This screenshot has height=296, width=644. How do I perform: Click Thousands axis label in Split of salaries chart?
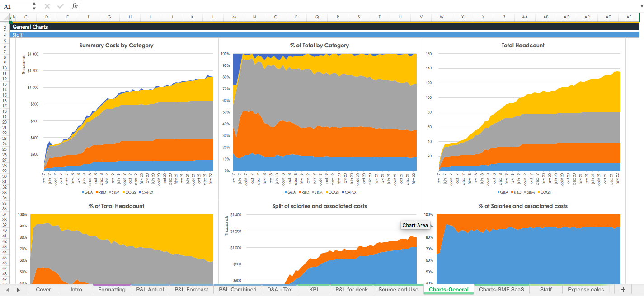click(227, 225)
